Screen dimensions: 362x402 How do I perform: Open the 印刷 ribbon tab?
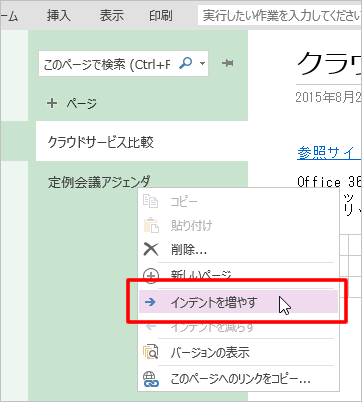[161, 16]
